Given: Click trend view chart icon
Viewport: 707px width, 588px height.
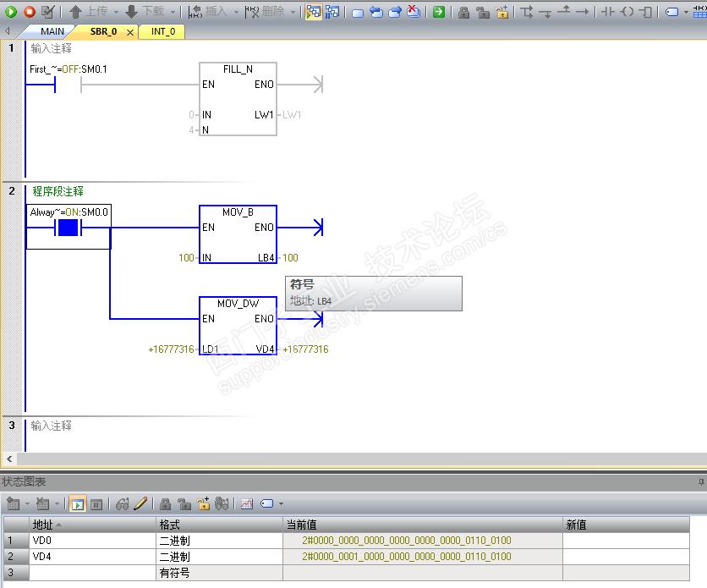Looking at the screenshot, I should [247, 504].
